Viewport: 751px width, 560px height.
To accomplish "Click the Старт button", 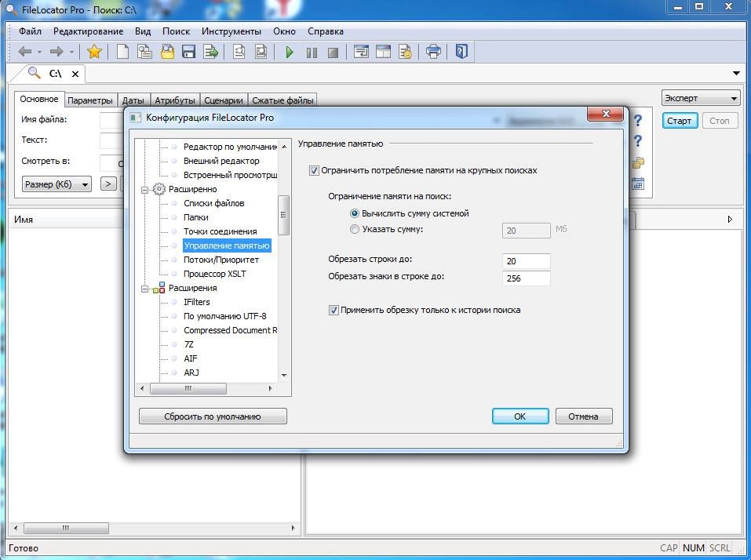I will click(x=679, y=121).
